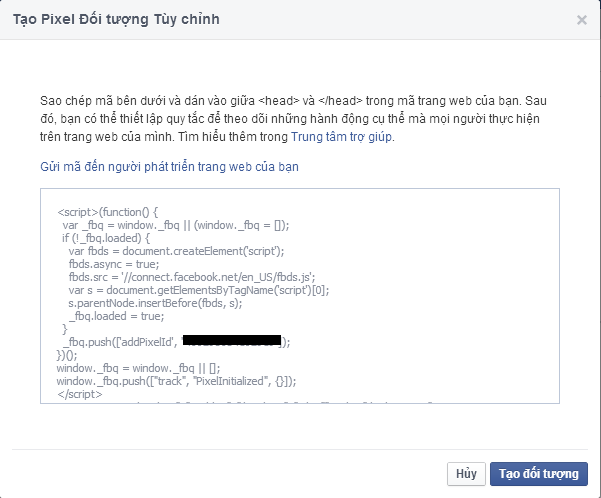
Task: Click the window._fbq.push PixelInitialized line
Action: point(176,381)
